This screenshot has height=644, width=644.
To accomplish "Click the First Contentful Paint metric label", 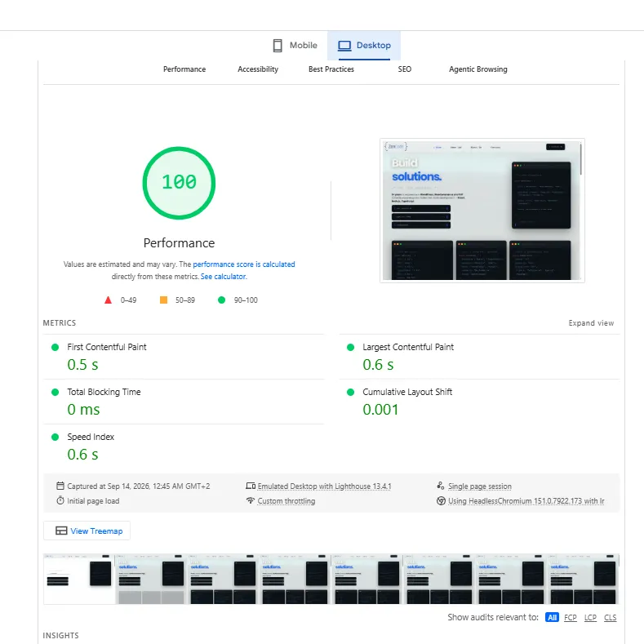I will point(107,347).
